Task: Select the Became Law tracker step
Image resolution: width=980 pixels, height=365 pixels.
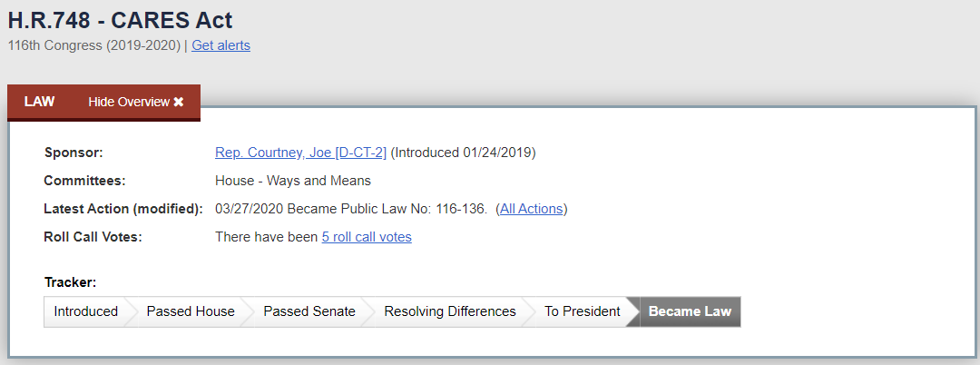Action: click(x=690, y=311)
